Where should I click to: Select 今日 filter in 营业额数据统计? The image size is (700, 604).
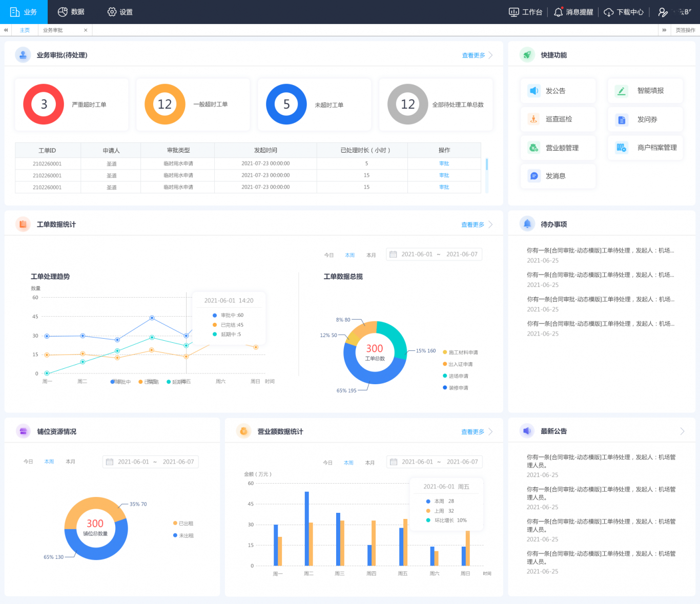(328, 463)
